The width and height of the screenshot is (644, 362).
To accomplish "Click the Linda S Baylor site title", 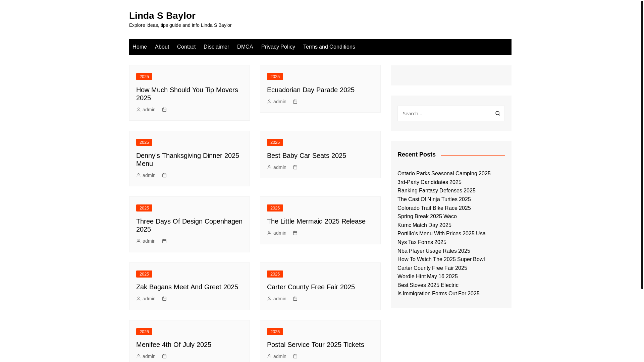I will point(162,16).
